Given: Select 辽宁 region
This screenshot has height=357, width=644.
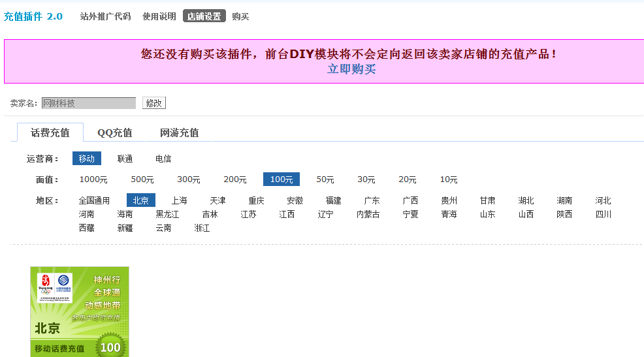Looking at the screenshot, I should 325,214.
